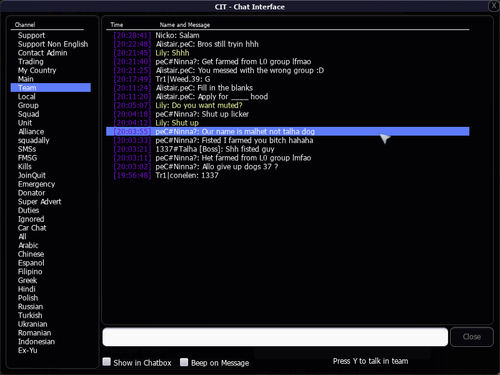Focus the chat message input field
The image size is (500, 375).
[x=275, y=337]
